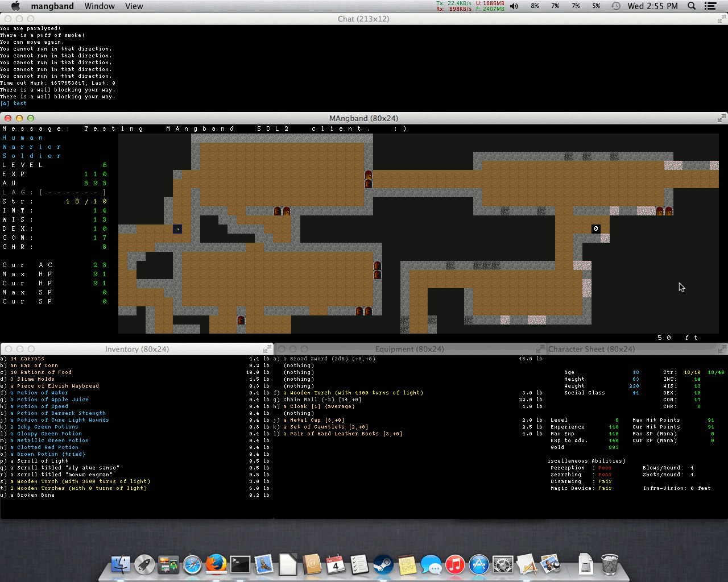
Task: Toggle fullscreen on the Equipment window
Action: pyautogui.click(x=540, y=349)
